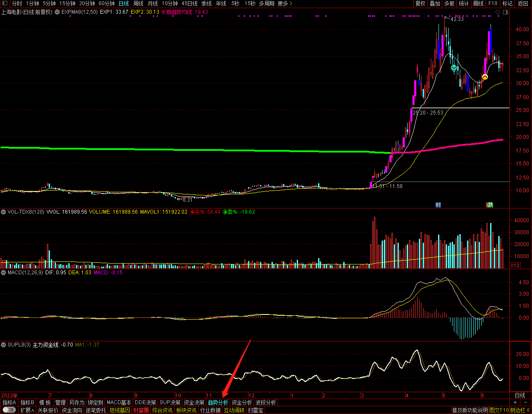Click the orange buy signal marker on chart
Viewport: 532px width, 414px height.
485,77
